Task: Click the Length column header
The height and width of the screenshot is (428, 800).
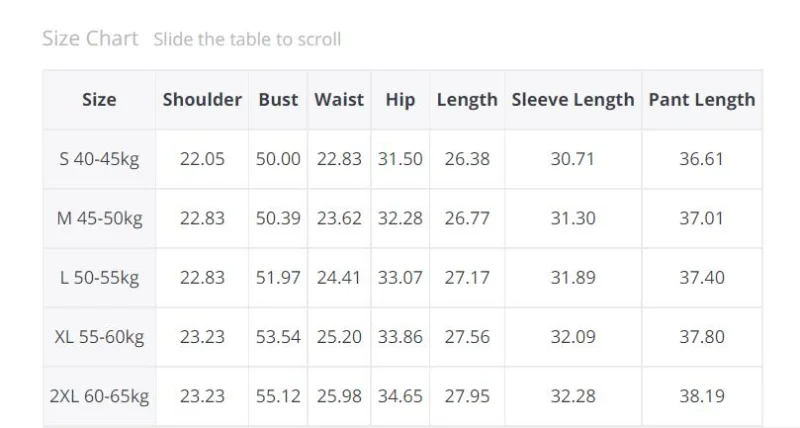Action: pyautogui.click(x=467, y=100)
